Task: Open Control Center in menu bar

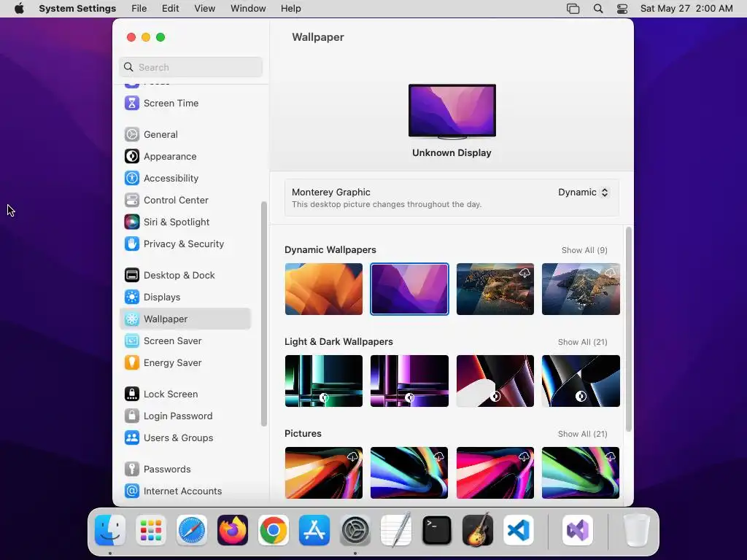Action: (x=622, y=9)
